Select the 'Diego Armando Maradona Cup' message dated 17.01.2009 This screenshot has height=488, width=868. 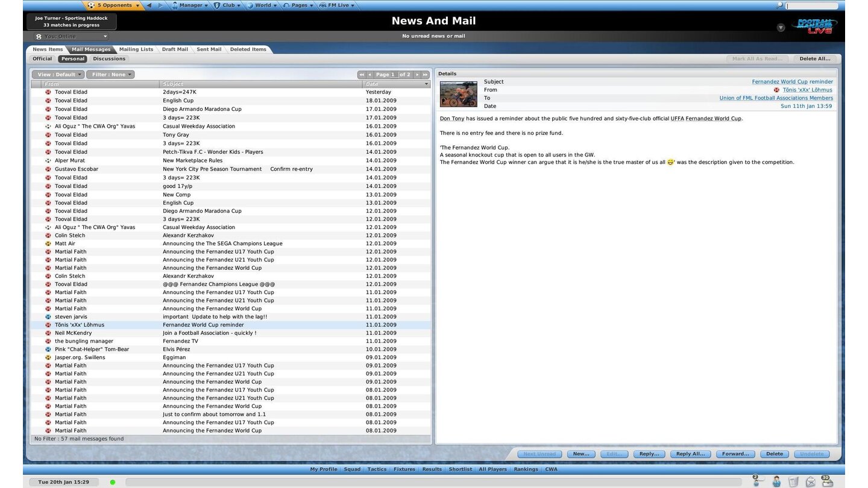(231, 109)
